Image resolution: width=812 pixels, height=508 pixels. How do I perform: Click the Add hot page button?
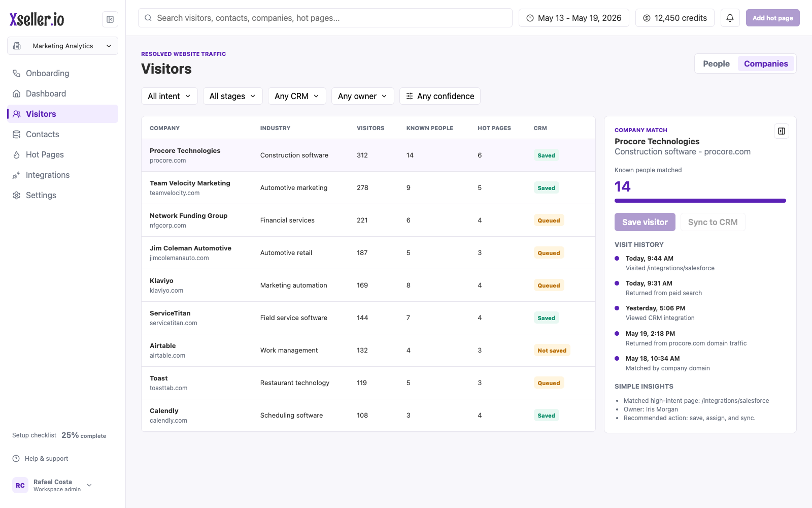click(772, 18)
